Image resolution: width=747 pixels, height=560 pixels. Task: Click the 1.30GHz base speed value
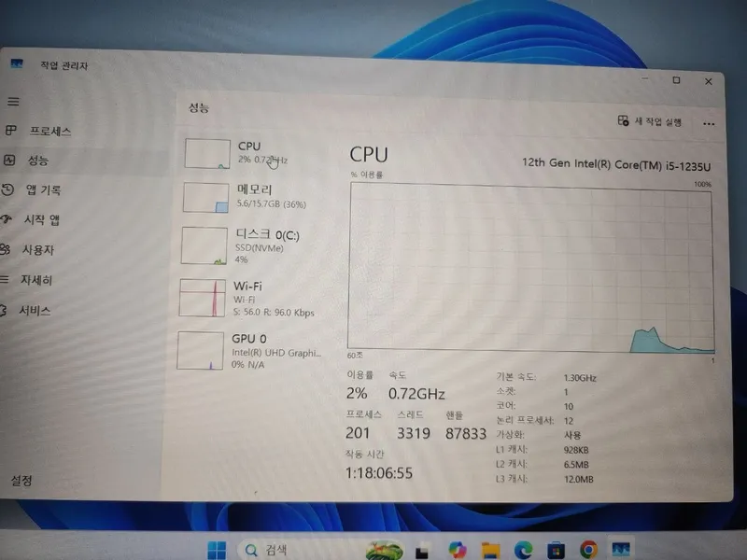pyautogui.click(x=580, y=378)
